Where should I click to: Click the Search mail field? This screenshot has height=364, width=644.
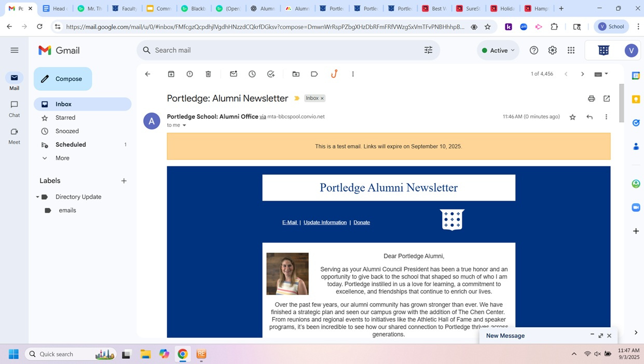(x=288, y=50)
